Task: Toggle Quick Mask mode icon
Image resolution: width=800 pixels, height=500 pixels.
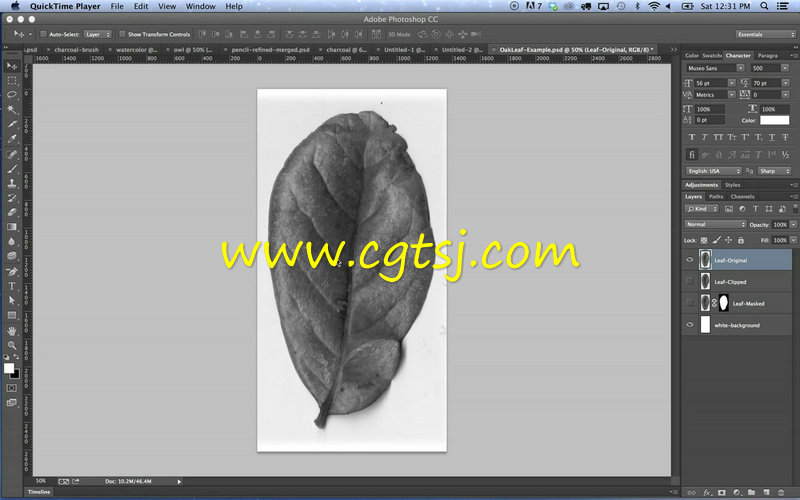Action: coord(12,388)
